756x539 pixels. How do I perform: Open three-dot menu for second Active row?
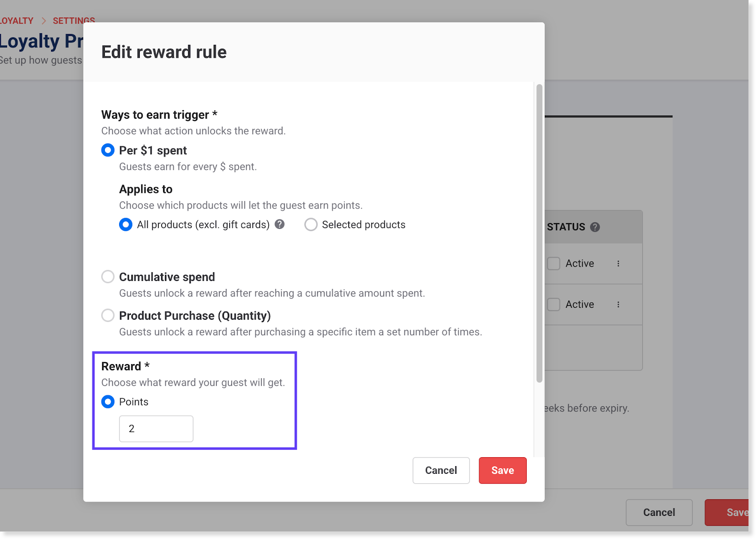(x=618, y=304)
